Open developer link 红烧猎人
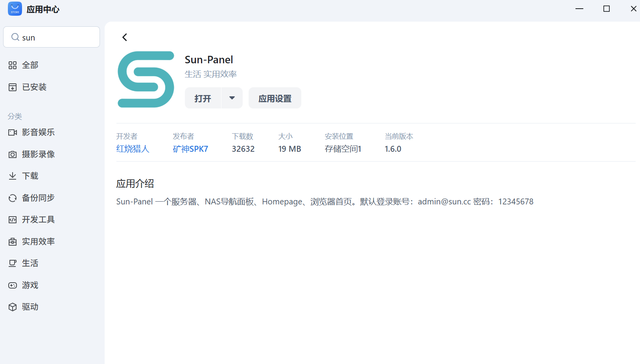The height and width of the screenshot is (364, 640). 133,149
